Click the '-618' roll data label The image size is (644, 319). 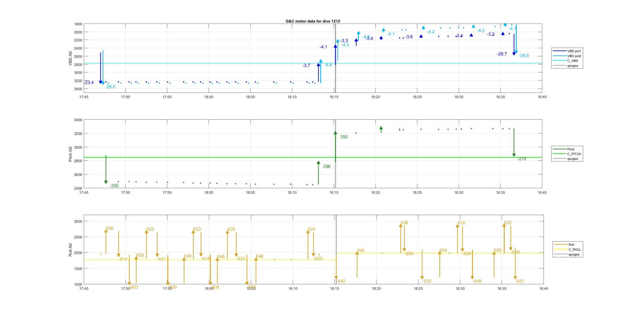point(206,259)
